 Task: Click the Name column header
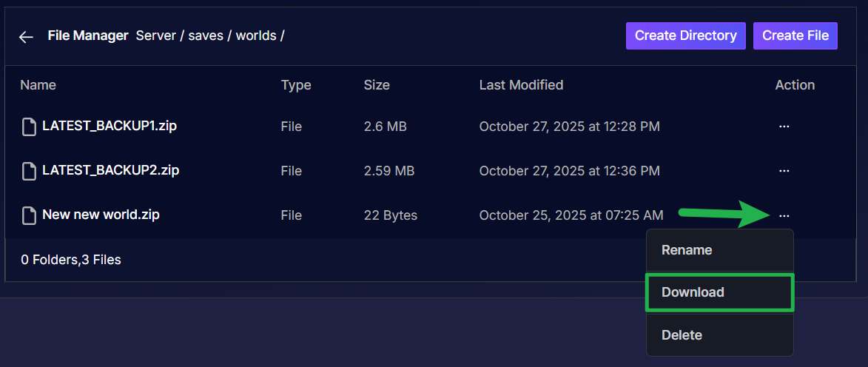point(38,85)
